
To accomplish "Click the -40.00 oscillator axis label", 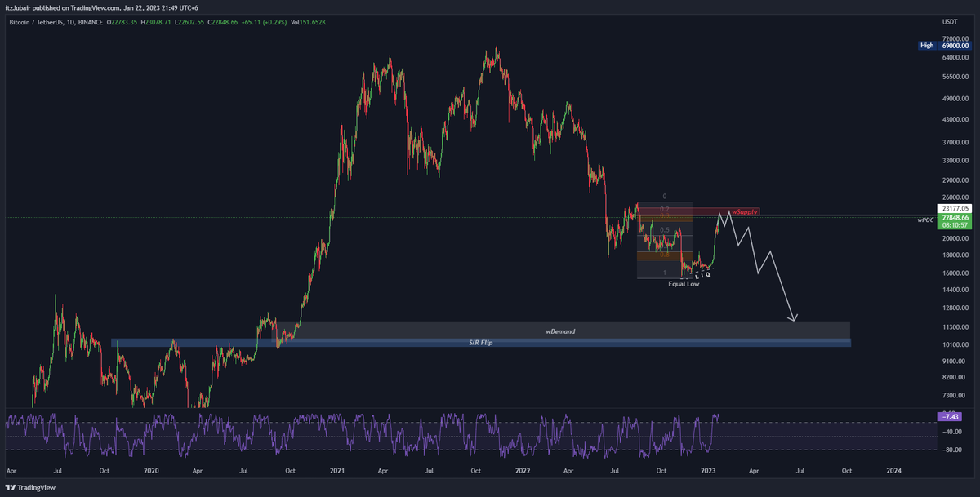I will pos(951,433).
